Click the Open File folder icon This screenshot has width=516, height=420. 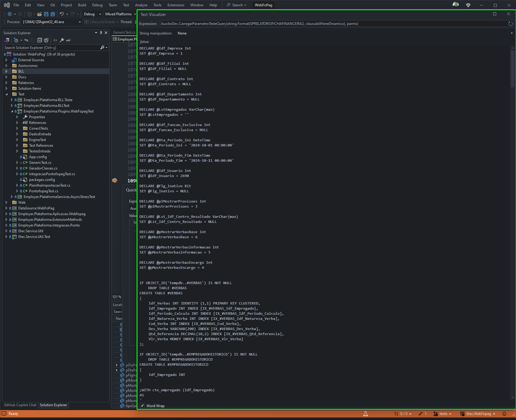tap(39, 14)
